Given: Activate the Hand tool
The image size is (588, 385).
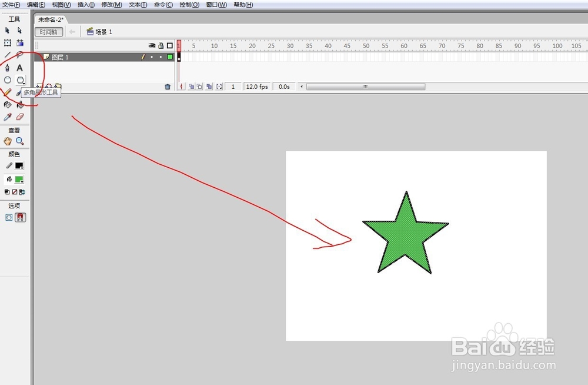Looking at the screenshot, I should [x=8, y=141].
